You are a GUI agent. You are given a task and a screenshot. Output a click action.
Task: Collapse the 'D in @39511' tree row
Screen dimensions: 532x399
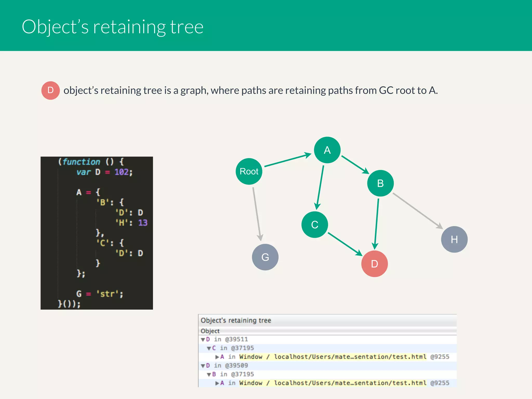tap(203, 340)
